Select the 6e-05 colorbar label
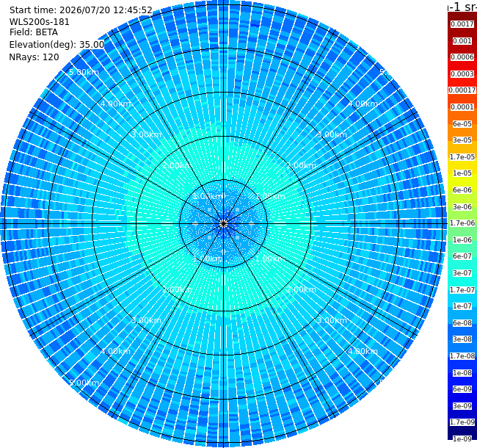477x448 pixels. 462,124
